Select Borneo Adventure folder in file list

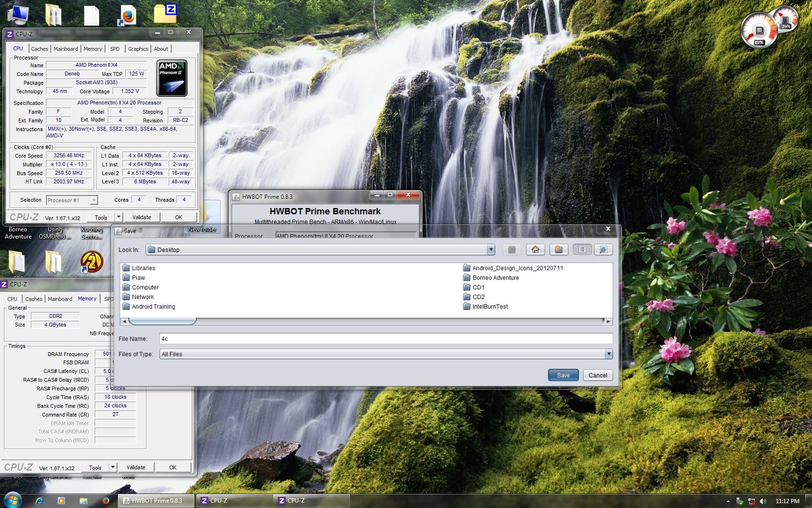491,278
